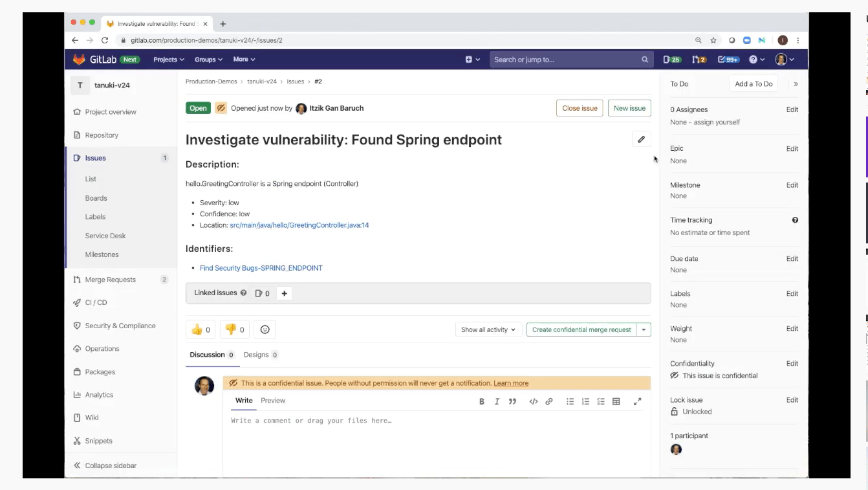Click the thumbs up reaction button
Viewport: 868px width, 490px height.
point(201,329)
